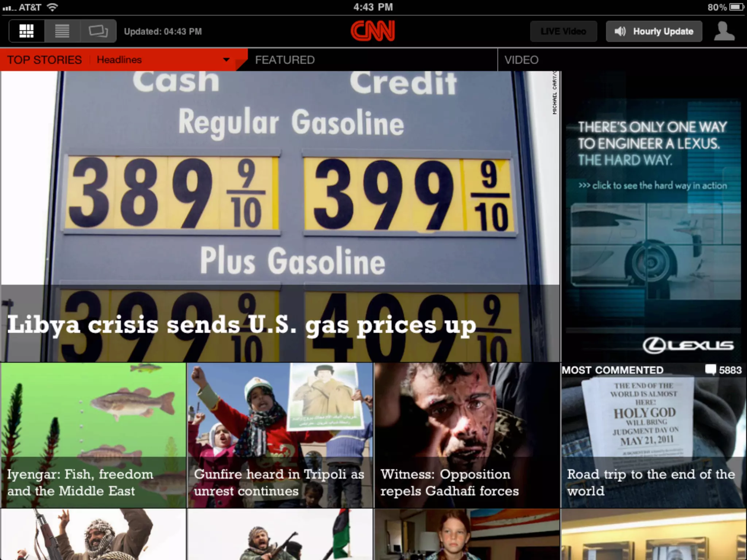Image resolution: width=747 pixels, height=560 pixels.
Task: Open the user profile icon
Action: (724, 31)
